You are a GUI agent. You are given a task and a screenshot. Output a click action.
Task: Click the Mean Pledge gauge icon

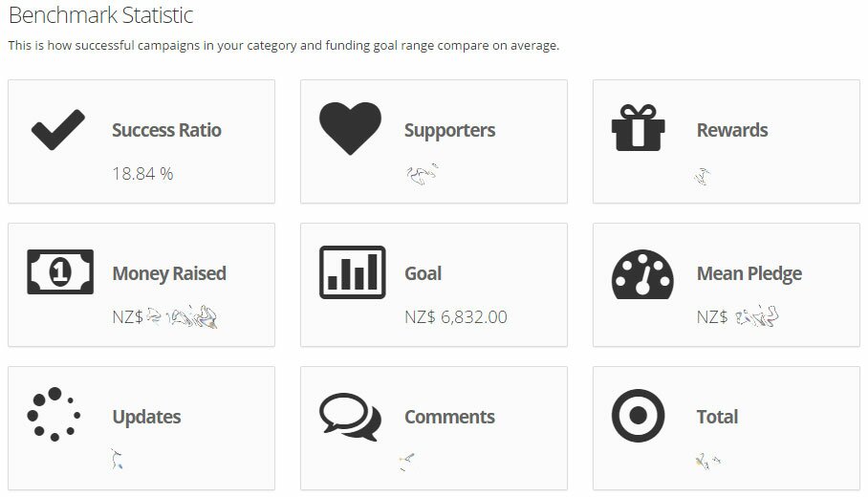click(x=642, y=274)
